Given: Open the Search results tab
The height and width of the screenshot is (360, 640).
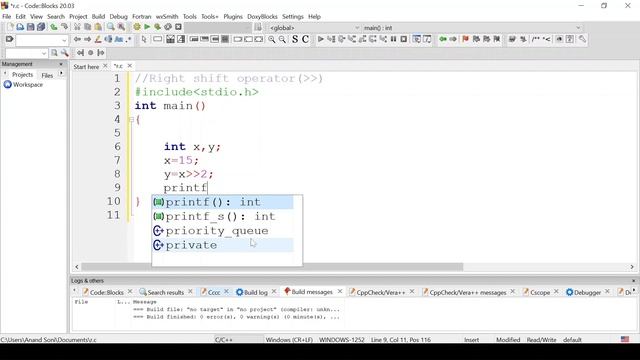Looking at the screenshot, I should pos(166,292).
